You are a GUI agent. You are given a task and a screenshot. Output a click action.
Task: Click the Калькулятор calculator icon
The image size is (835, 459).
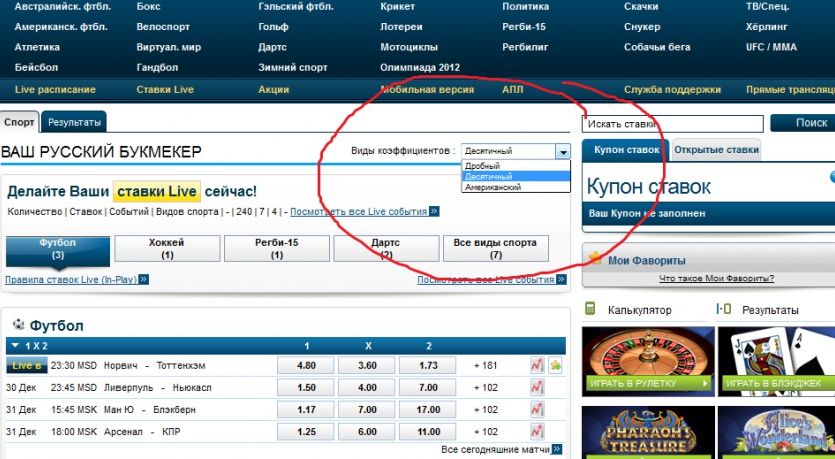[x=590, y=309]
